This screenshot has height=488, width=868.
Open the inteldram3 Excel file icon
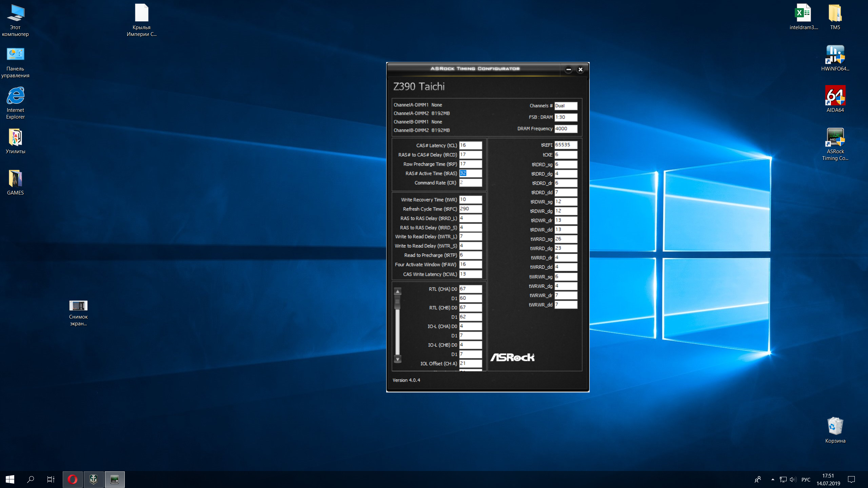pos(803,14)
